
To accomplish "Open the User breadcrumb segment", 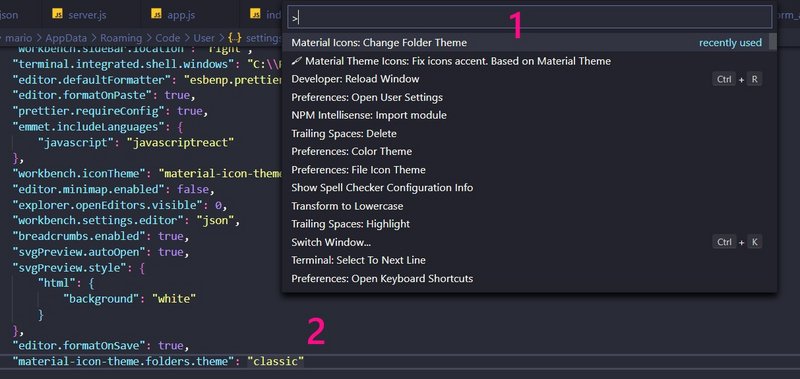I will click(204, 38).
